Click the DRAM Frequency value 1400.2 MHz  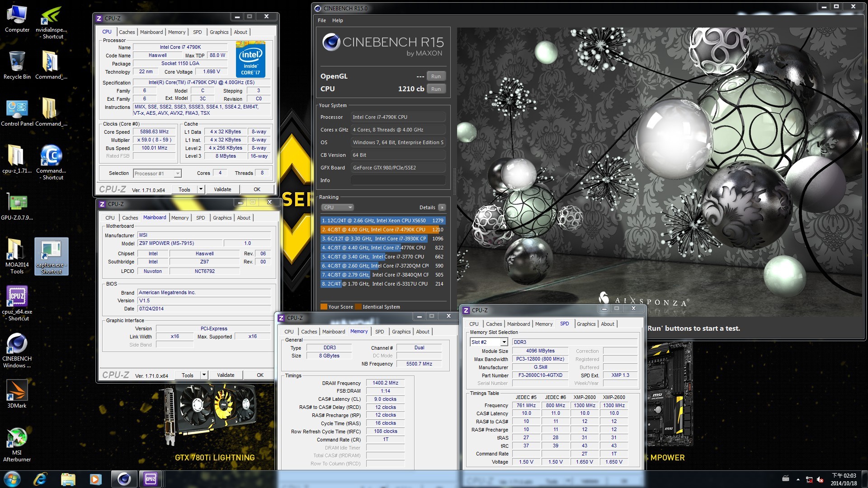click(x=385, y=383)
